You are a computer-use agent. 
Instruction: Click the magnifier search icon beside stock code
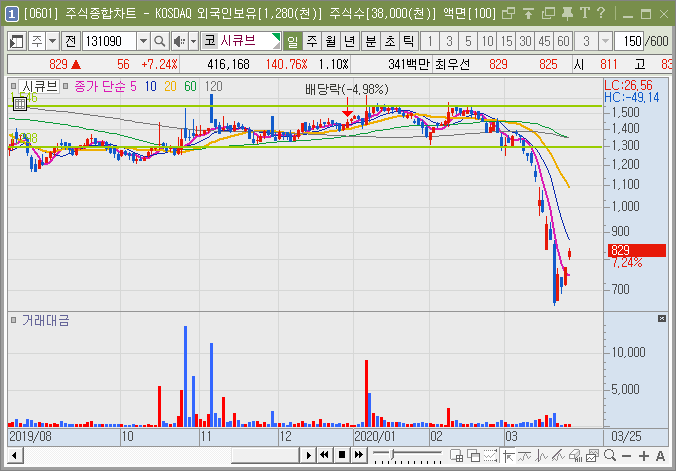point(160,41)
